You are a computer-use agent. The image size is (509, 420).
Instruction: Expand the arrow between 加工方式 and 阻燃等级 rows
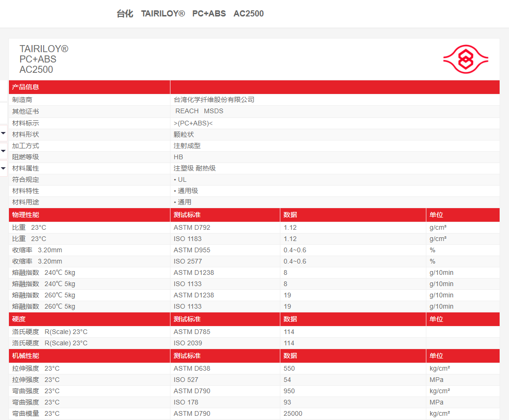[3, 151]
